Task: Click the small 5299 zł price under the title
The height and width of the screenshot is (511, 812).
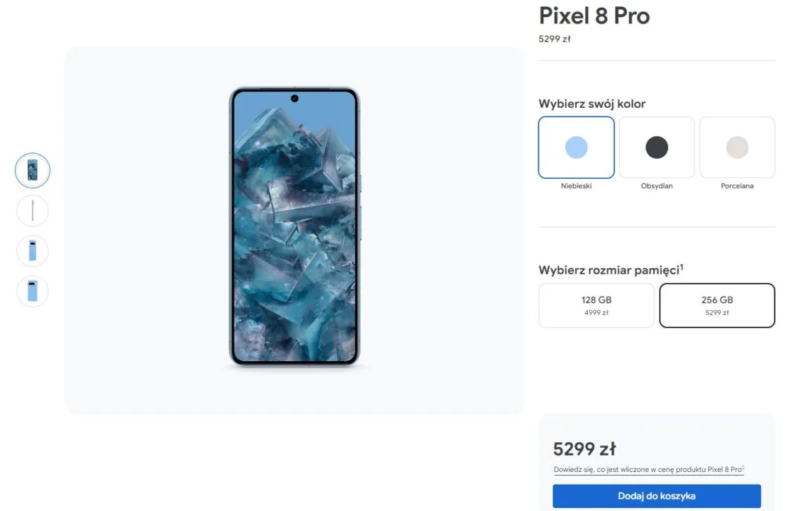Action: point(555,39)
